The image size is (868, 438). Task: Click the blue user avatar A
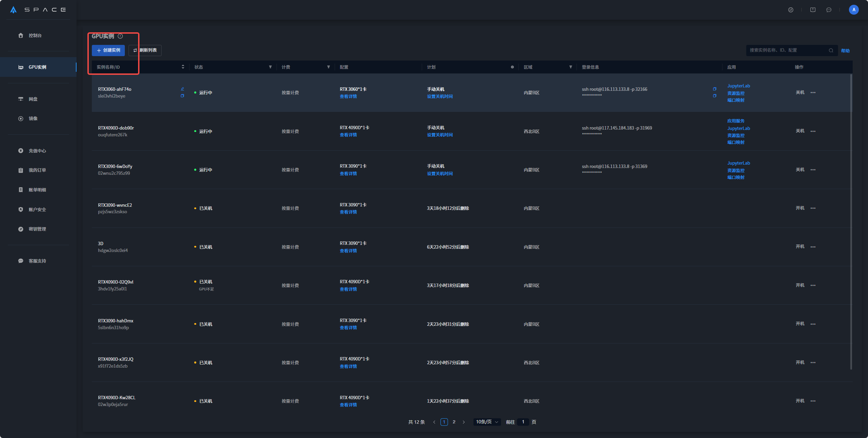tap(853, 10)
